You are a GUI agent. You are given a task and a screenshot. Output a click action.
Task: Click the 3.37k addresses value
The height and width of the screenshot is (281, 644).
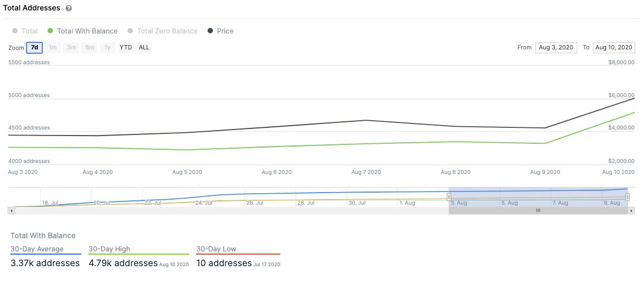coord(45,263)
